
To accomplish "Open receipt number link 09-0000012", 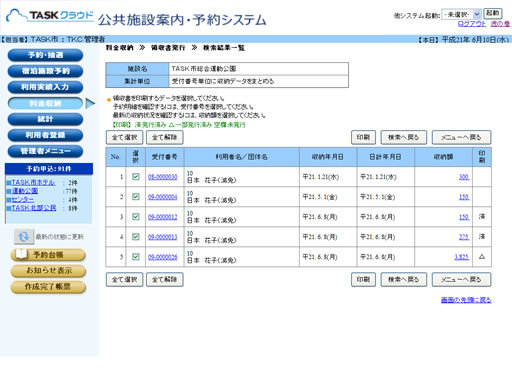I will 163,217.
